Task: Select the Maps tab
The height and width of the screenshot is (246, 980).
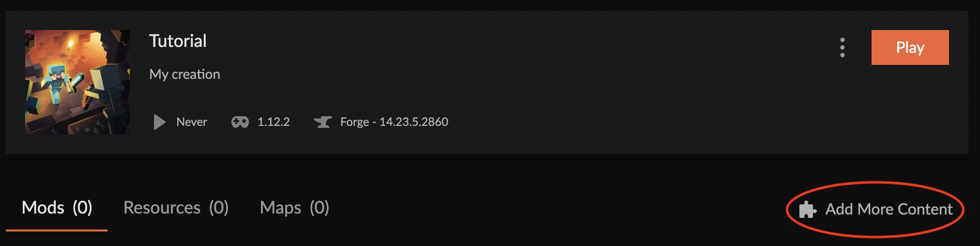Action: 280,208
